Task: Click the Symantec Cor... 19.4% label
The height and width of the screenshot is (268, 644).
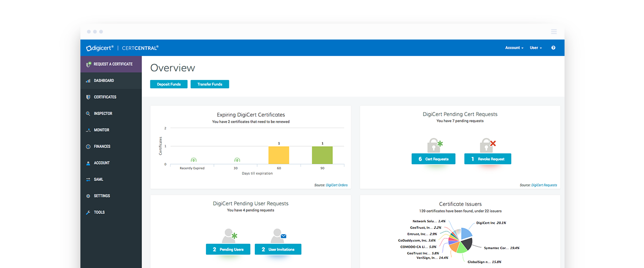Action: pos(502,247)
